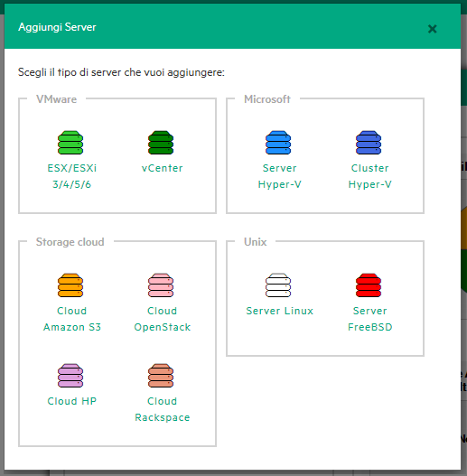Click the 'Server Hyper-V' text label

pyautogui.click(x=280, y=176)
